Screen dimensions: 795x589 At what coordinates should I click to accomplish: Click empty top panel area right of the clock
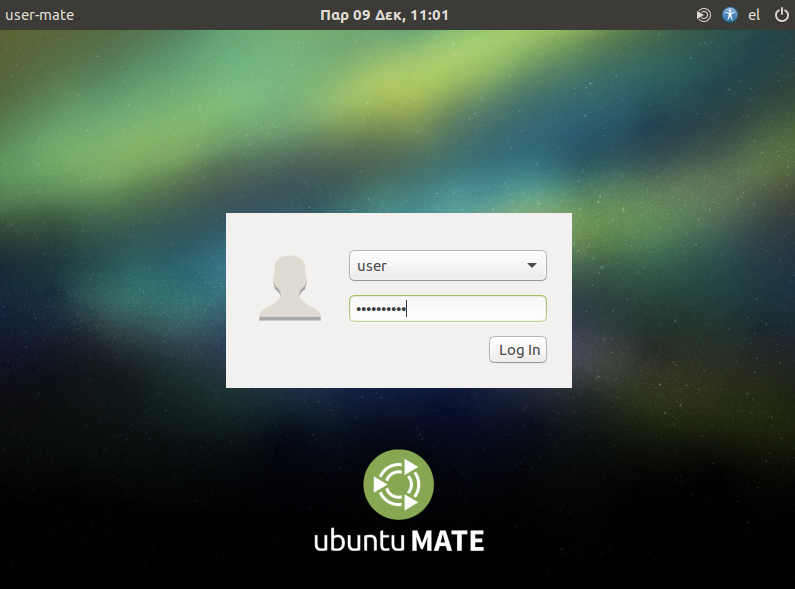point(580,15)
